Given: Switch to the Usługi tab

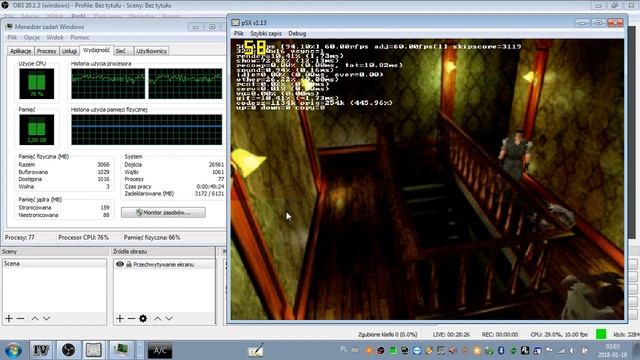Looking at the screenshot, I should [69, 51].
